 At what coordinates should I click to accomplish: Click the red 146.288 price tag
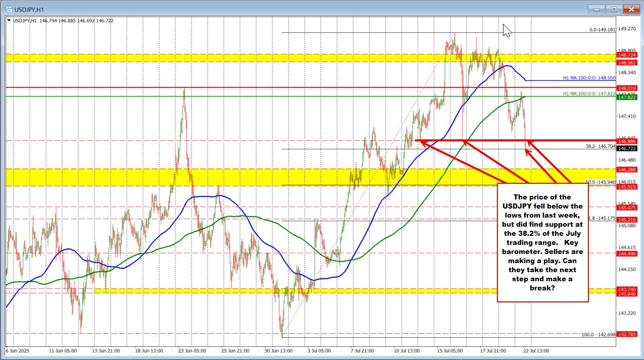pos(627,170)
